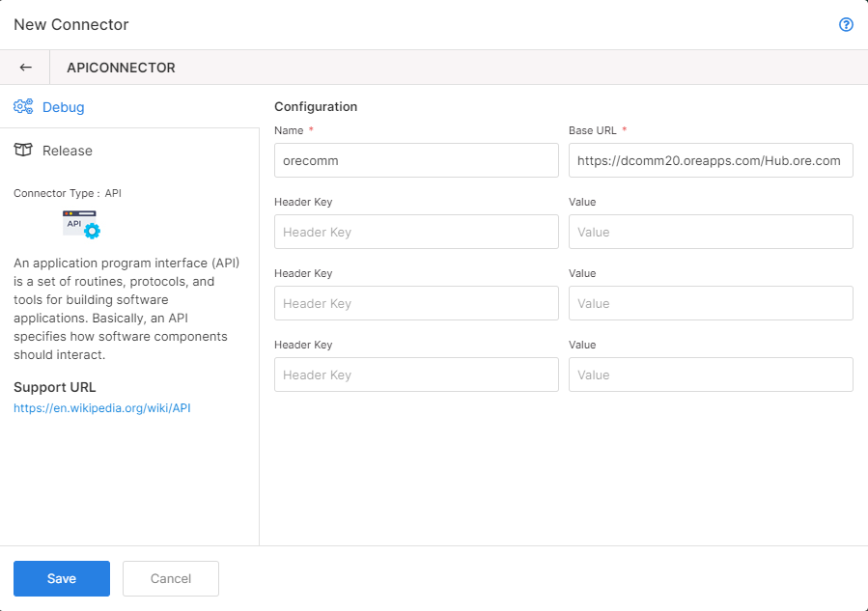The height and width of the screenshot is (611, 868).
Task: Click the Support URL heading
Action: click(x=55, y=387)
